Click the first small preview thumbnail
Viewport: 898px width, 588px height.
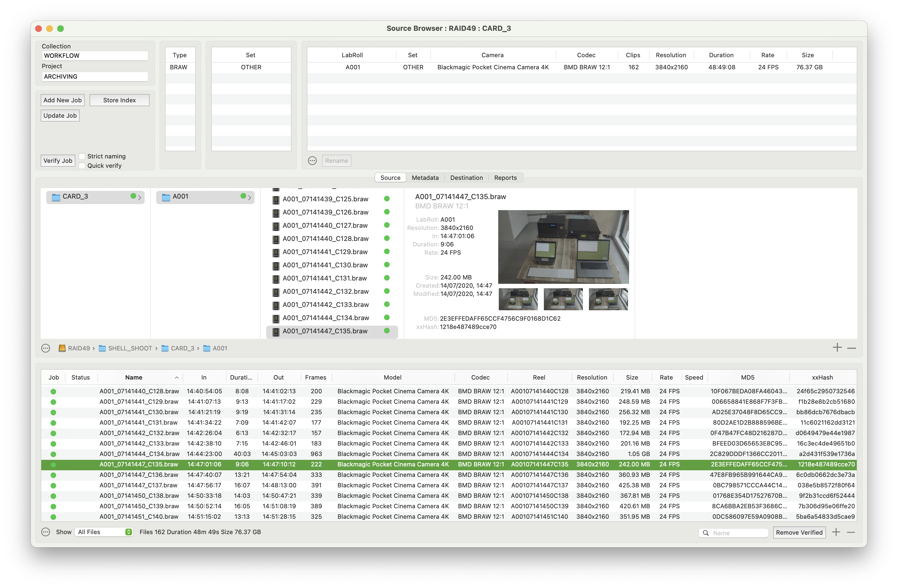[518, 299]
